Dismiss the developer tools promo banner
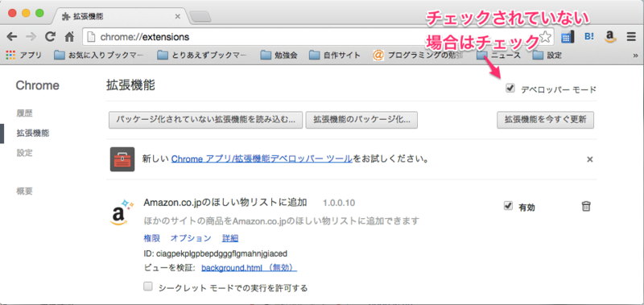The image size is (644, 305). pos(590,159)
